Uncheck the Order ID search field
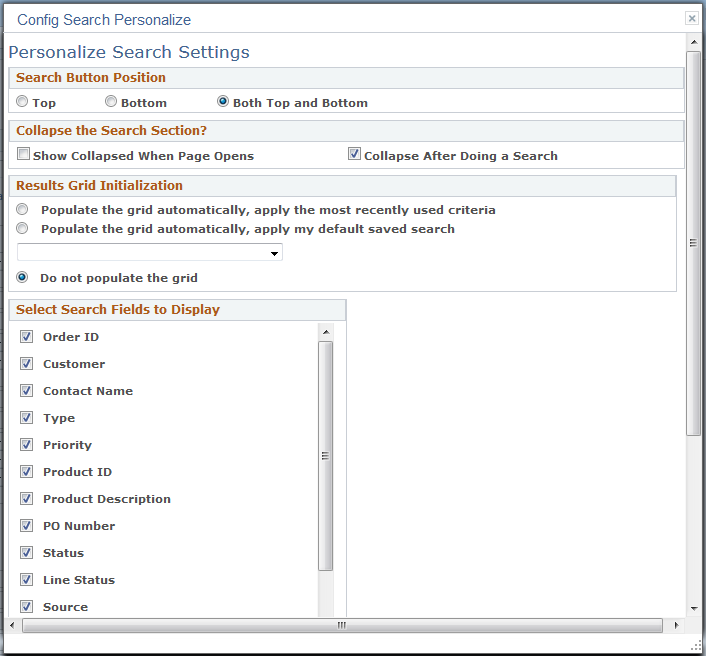 point(27,337)
